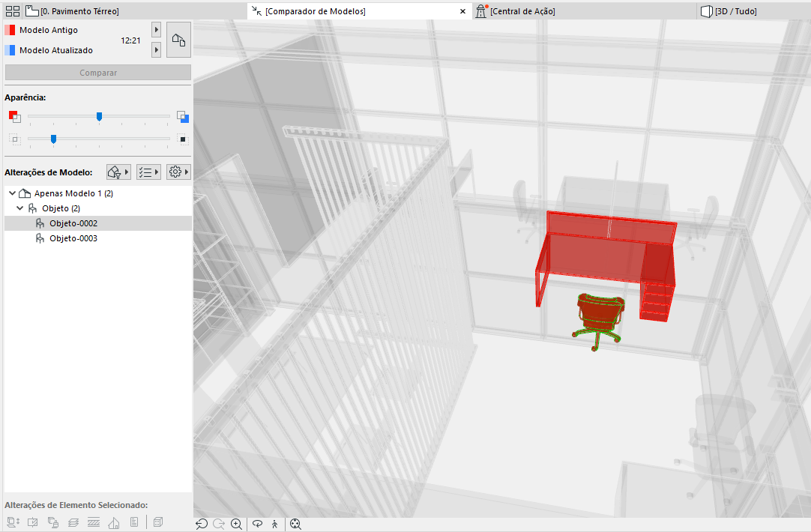This screenshot has height=532, width=811.
Task: Click the home story change icon
Action: (114, 522)
